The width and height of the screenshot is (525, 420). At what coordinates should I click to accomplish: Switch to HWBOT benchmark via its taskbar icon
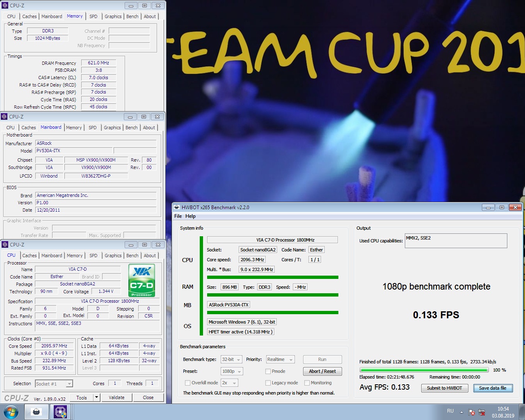37,412
